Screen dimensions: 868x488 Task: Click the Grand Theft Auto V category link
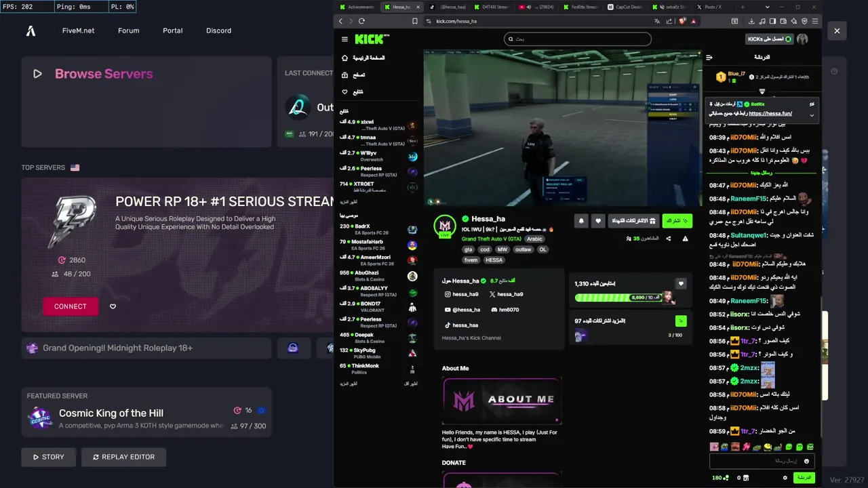(x=492, y=239)
